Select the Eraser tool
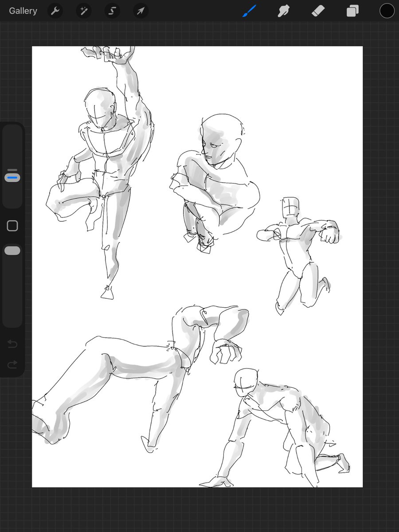Image resolution: width=399 pixels, height=532 pixels. point(318,11)
